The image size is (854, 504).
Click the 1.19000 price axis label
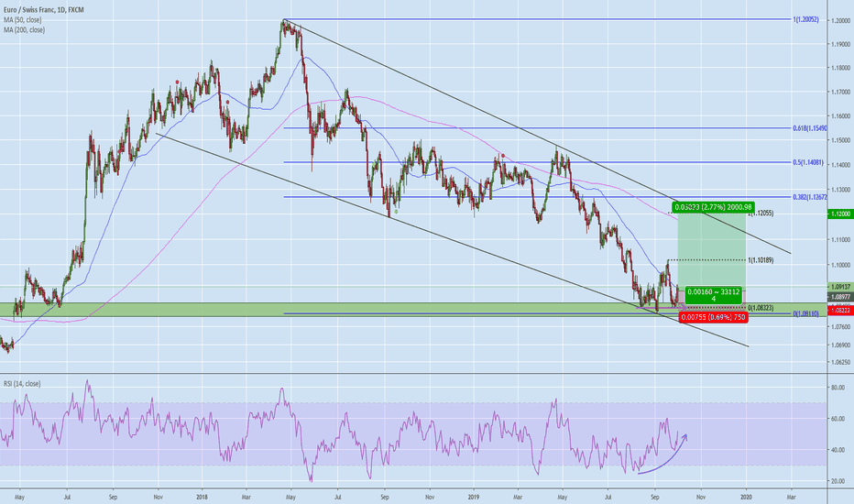[x=841, y=44]
